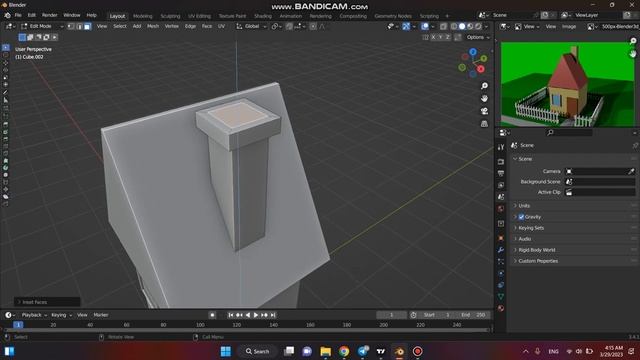The width and height of the screenshot is (640, 360).
Task: Open the Playback popover in timeline
Action: click(34, 315)
